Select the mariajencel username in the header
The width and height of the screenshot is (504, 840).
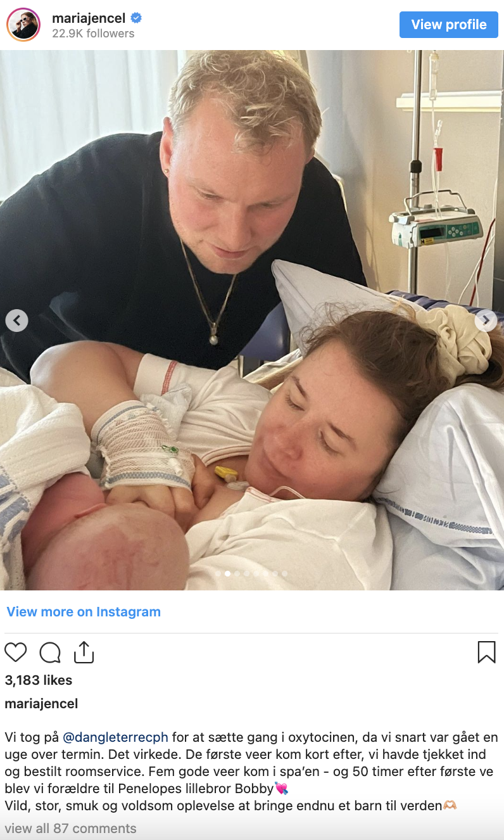[x=89, y=18]
